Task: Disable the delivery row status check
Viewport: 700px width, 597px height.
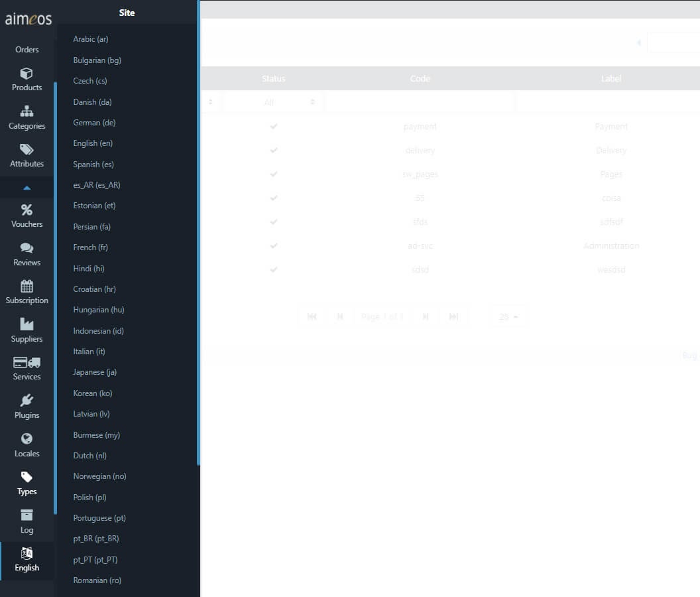Action: coord(274,150)
